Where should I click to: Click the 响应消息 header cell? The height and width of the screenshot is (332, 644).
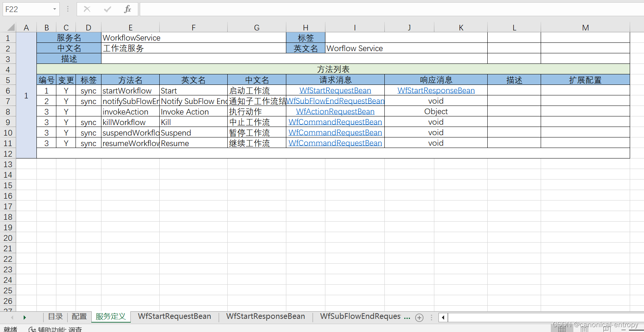[436, 80]
